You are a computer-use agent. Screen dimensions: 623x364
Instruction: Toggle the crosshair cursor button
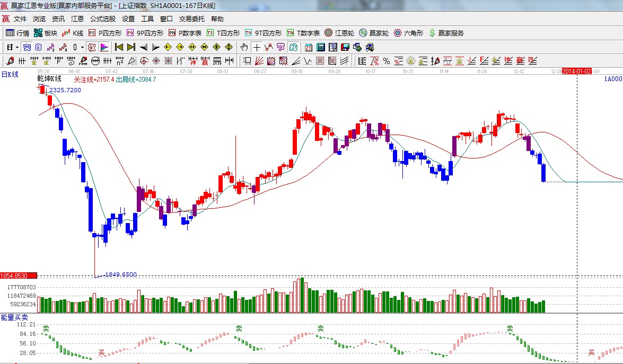point(257,47)
